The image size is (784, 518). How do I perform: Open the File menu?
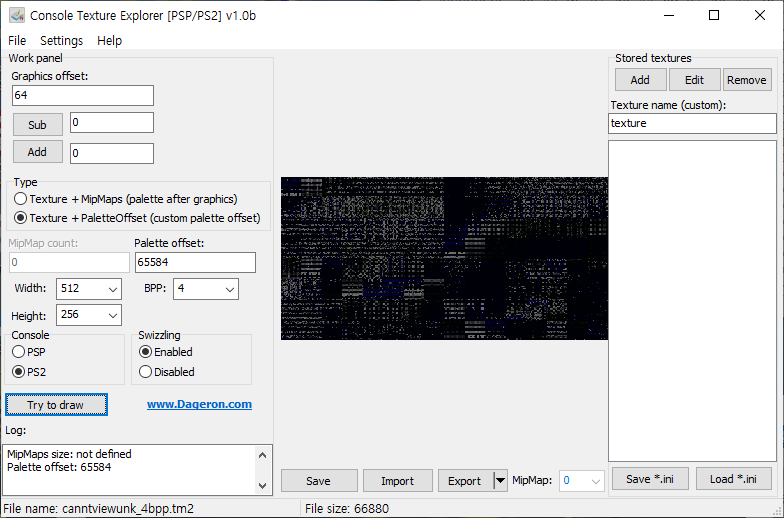pos(17,40)
